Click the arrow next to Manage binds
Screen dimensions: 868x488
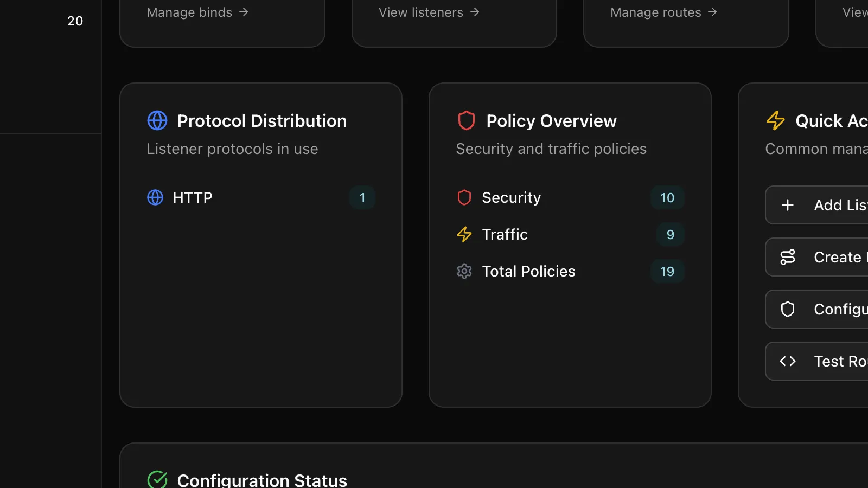pyautogui.click(x=244, y=12)
